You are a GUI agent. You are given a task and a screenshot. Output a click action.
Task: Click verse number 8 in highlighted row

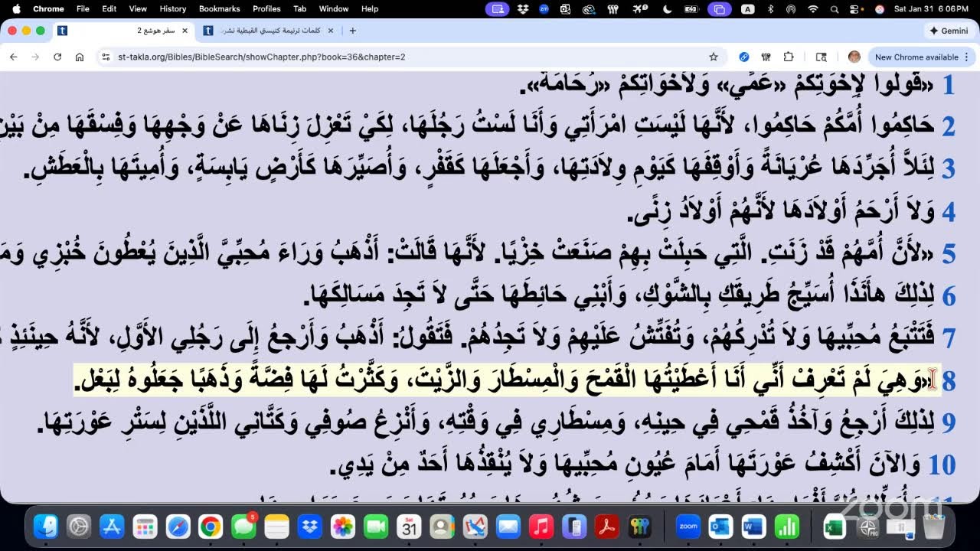click(x=949, y=380)
